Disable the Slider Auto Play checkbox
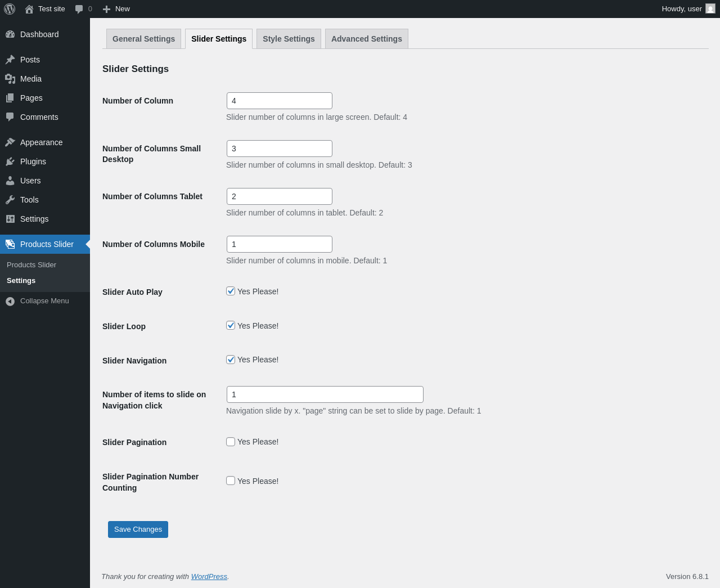 231,291
